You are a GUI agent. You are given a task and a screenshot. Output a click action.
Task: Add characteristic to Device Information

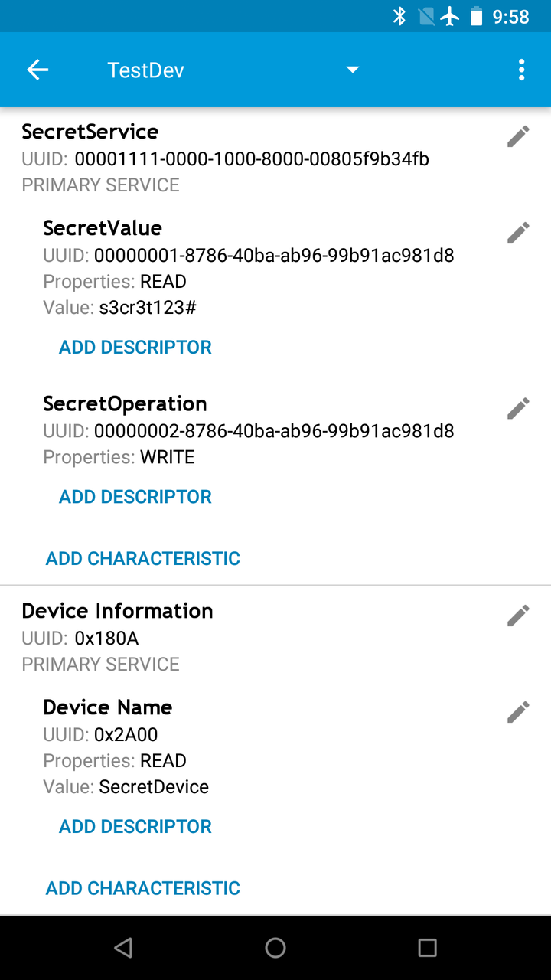[x=143, y=888]
